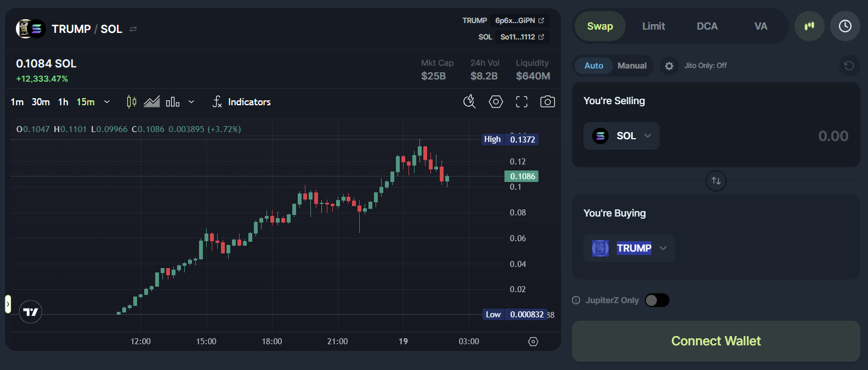
Task: Open the TRUMP buying token selector
Action: pyautogui.click(x=629, y=248)
